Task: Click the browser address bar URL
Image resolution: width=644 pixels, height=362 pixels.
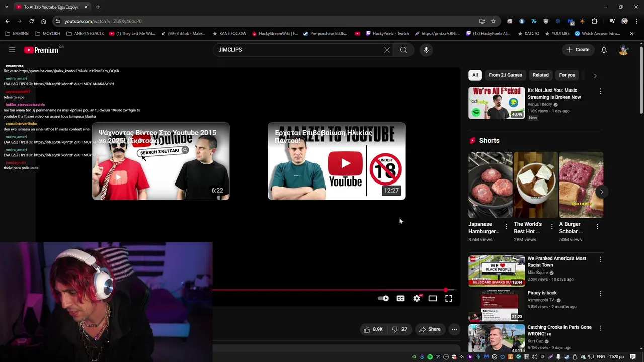Action: [x=103, y=21]
